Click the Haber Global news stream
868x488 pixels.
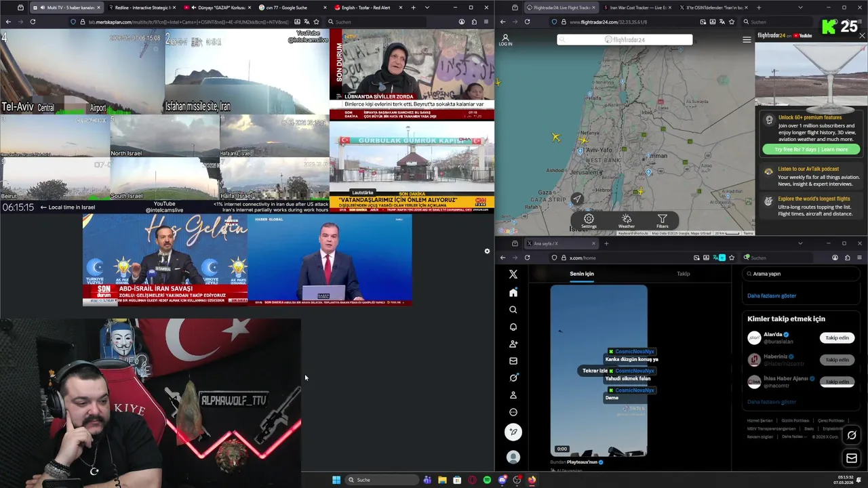pyautogui.click(x=330, y=260)
